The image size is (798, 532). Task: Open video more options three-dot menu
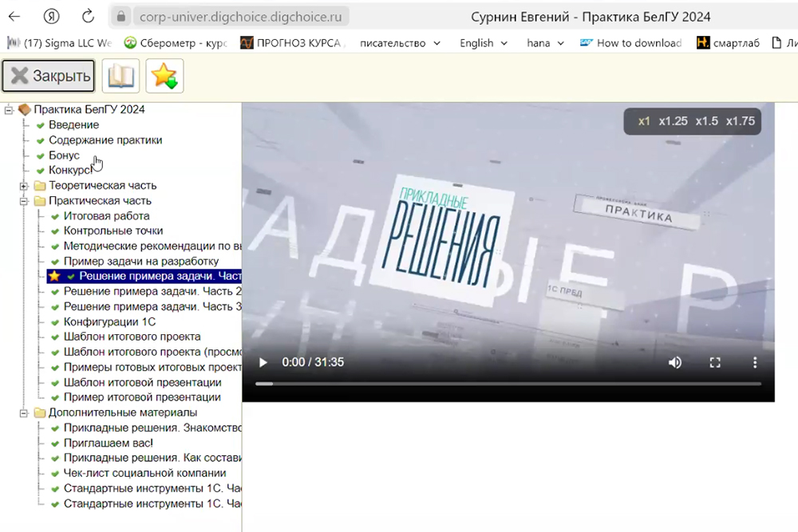[755, 362]
